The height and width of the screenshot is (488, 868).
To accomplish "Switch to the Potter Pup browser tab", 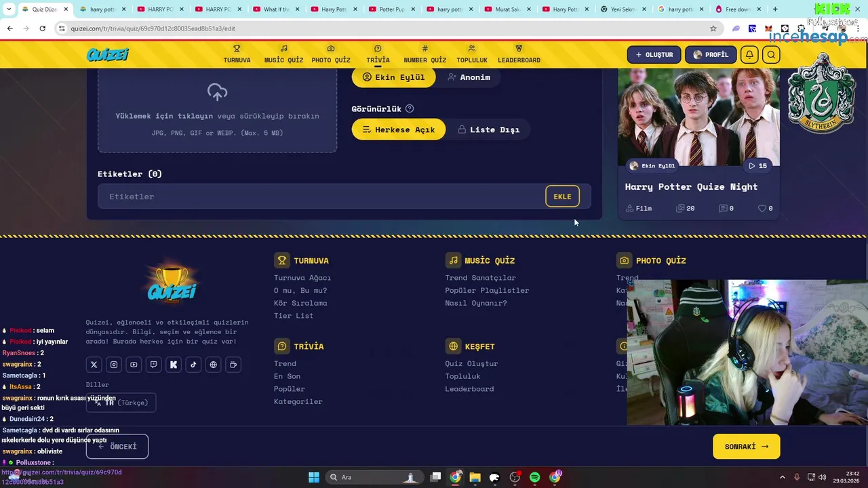I will pos(391,9).
